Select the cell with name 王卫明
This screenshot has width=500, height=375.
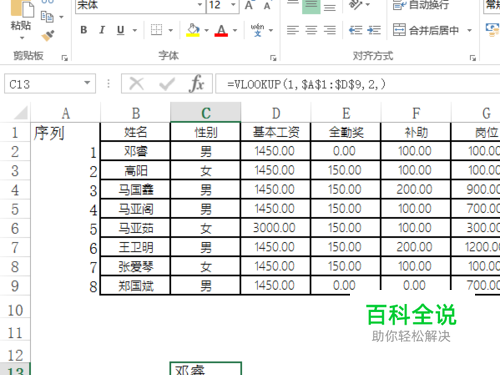coord(136,247)
